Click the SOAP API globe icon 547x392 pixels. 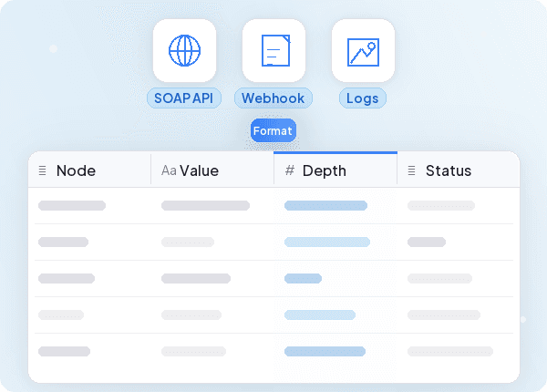[x=184, y=50]
